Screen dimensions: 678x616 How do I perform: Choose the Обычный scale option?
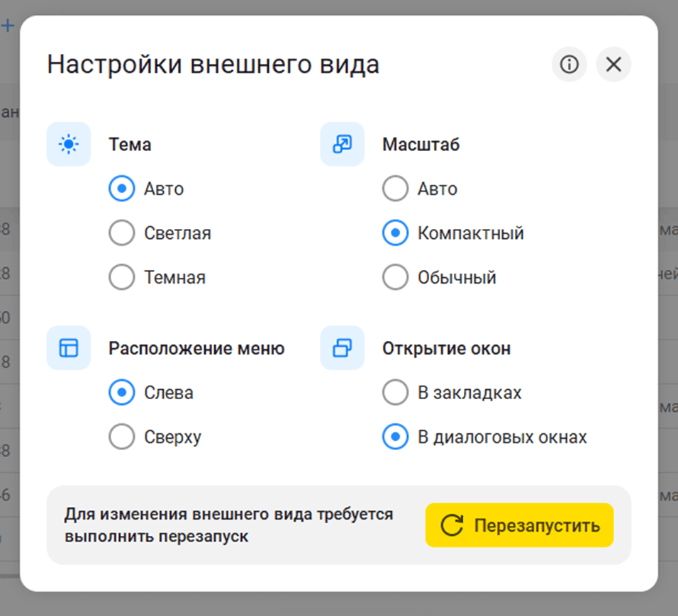tap(396, 277)
